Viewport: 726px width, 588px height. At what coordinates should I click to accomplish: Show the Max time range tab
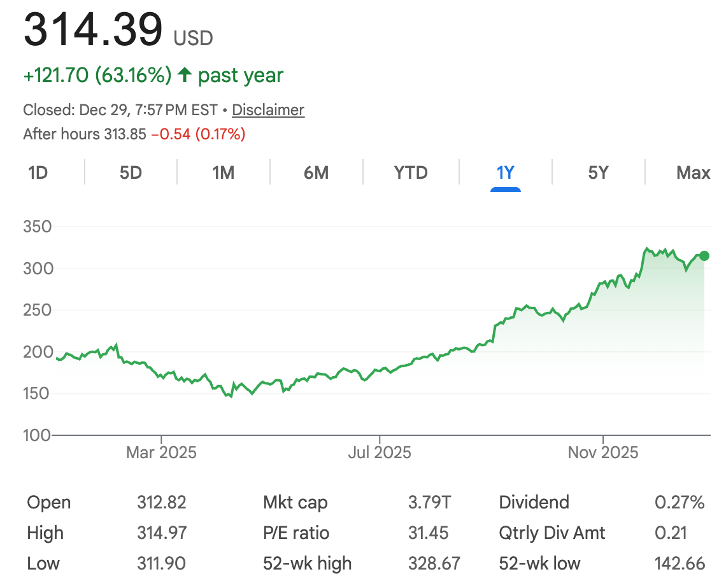693,172
